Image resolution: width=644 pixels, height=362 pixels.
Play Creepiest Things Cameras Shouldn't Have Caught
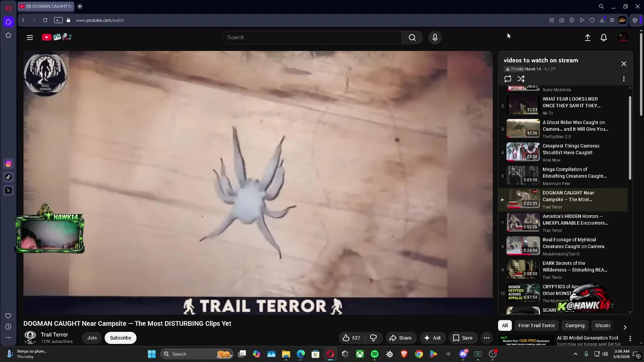coord(563,152)
